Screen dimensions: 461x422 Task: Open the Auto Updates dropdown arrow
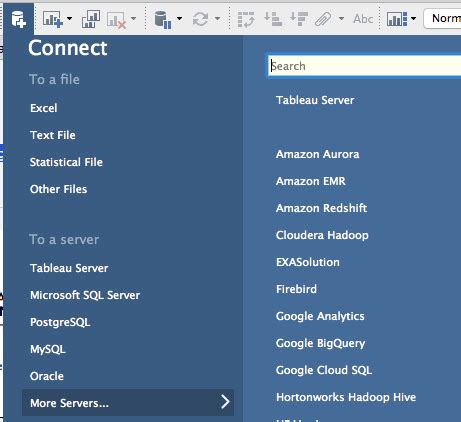tap(179, 19)
